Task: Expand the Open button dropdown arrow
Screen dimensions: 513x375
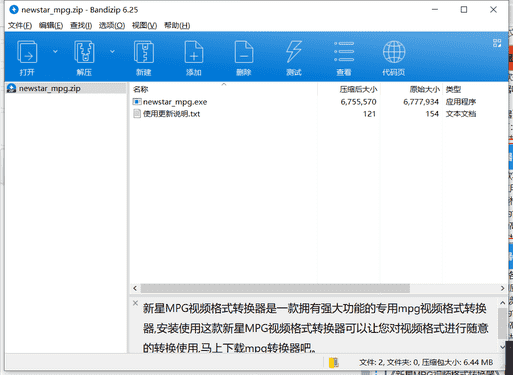Action: [x=55, y=51]
